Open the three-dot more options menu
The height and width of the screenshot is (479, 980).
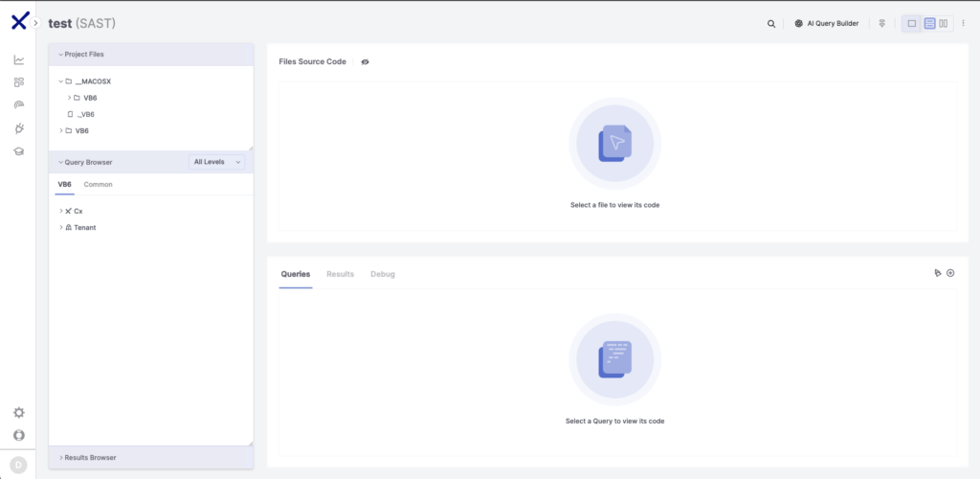pyautogui.click(x=963, y=24)
